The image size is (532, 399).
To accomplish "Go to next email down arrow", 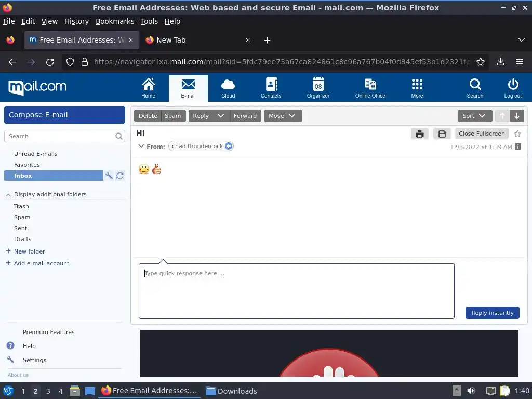I will point(517,116).
